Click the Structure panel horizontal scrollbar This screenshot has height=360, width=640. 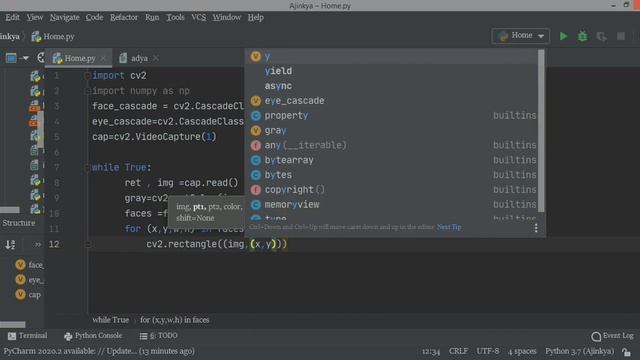click(13, 324)
